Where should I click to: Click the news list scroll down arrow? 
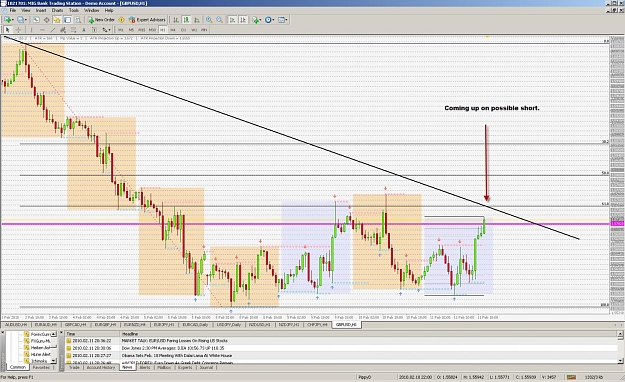[620, 361]
